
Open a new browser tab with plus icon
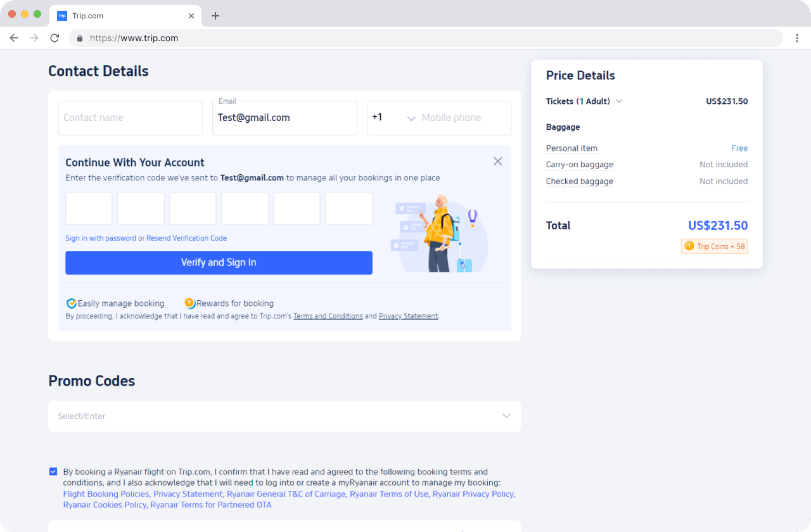[x=215, y=16]
